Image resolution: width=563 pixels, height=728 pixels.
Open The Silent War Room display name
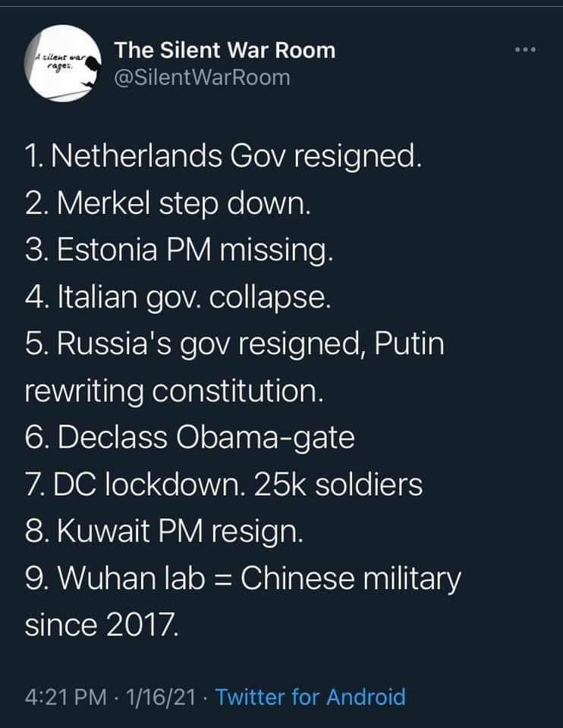pyautogui.click(x=225, y=51)
